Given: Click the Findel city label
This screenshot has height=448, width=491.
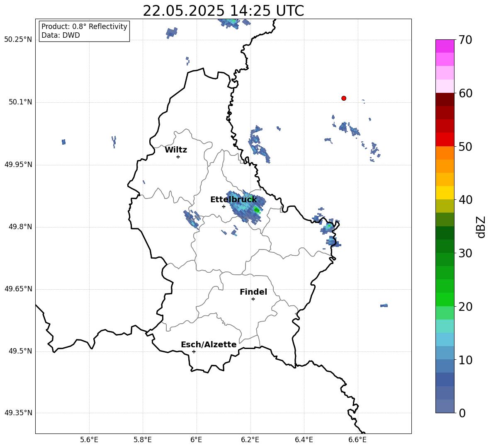Looking at the screenshot, I should tap(253, 292).
